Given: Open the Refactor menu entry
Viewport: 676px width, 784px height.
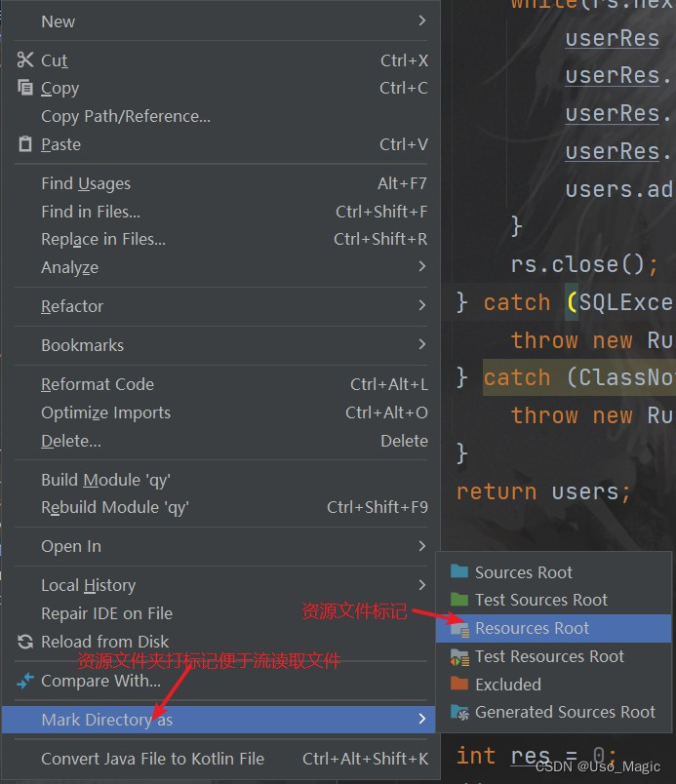Looking at the screenshot, I should (x=220, y=306).
